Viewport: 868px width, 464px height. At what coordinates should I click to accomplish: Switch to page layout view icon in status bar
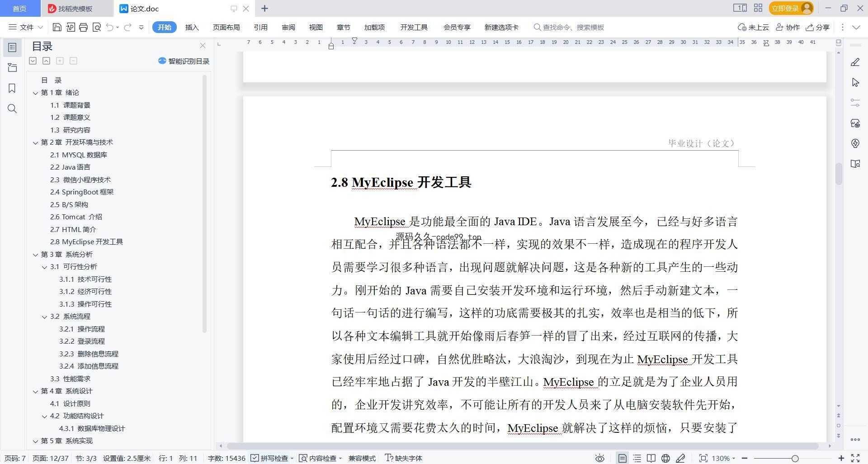pyautogui.click(x=623, y=458)
